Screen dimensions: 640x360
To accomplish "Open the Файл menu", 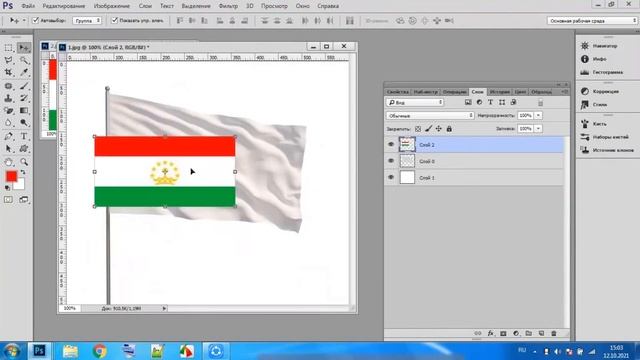I will (28, 6).
